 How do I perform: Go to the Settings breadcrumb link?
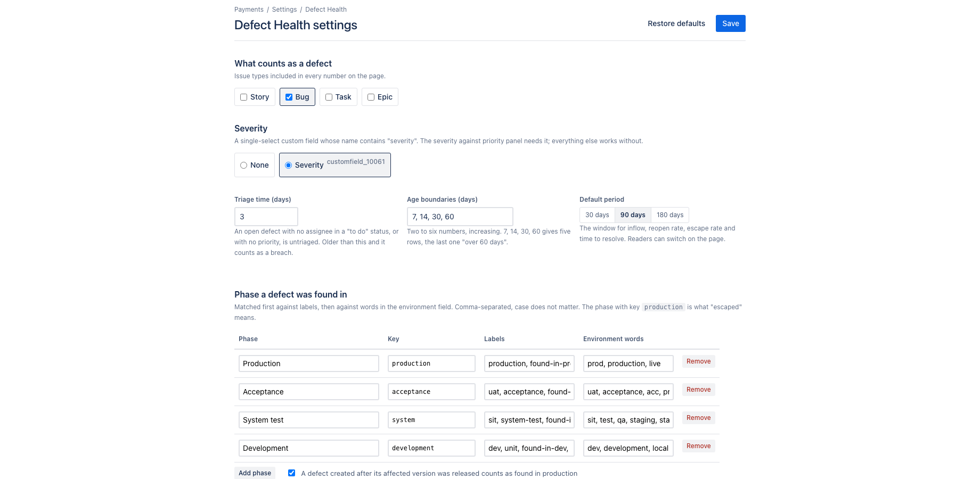[284, 10]
